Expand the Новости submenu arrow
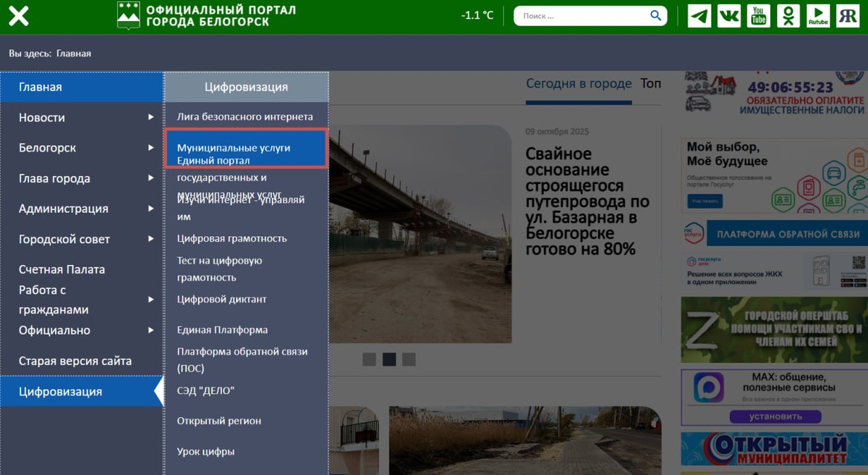The image size is (868, 475). point(150,117)
